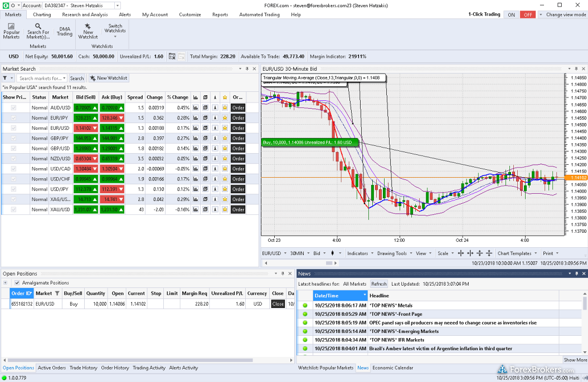Open chart icon for USD/JPY row
Screen dimensions: 588x382
(x=196, y=189)
